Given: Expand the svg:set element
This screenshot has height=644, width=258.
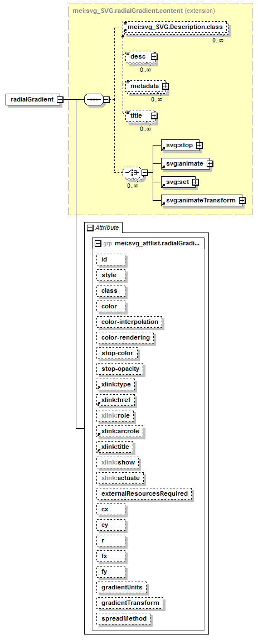Looking at the screenshot, I should point(195,182).
